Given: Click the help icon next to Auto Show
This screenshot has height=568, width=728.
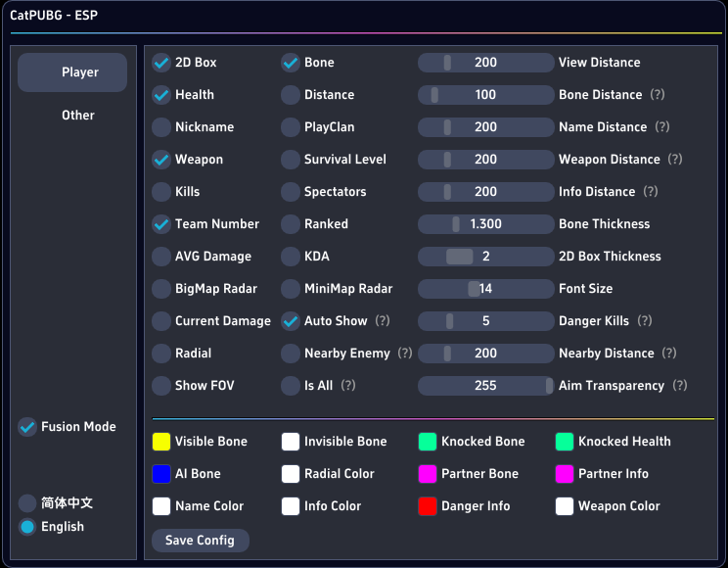Looking at the screenshot, I should point(383,321).
